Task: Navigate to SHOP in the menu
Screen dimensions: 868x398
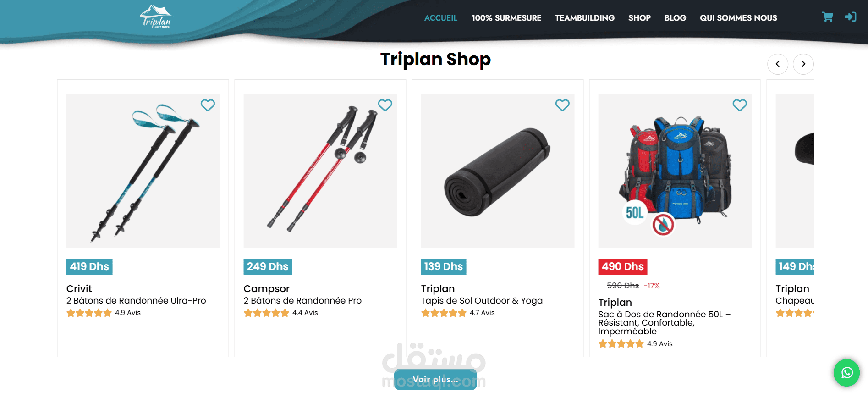Action: [639, 18]
